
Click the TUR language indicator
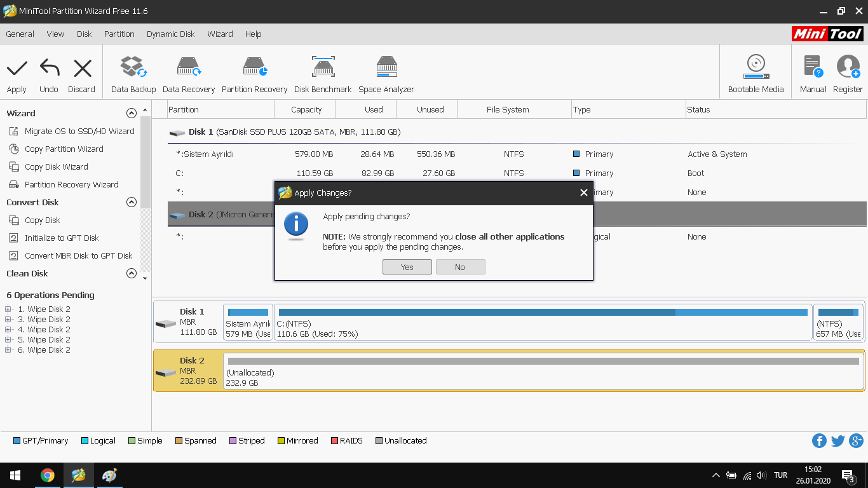781,475
